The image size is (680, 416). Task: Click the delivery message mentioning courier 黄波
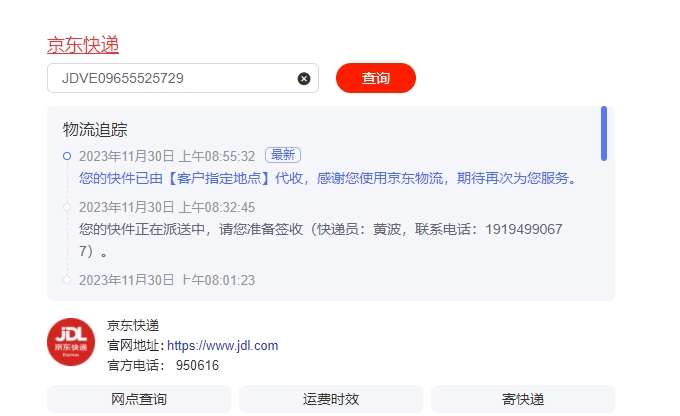tap(320, 240)
